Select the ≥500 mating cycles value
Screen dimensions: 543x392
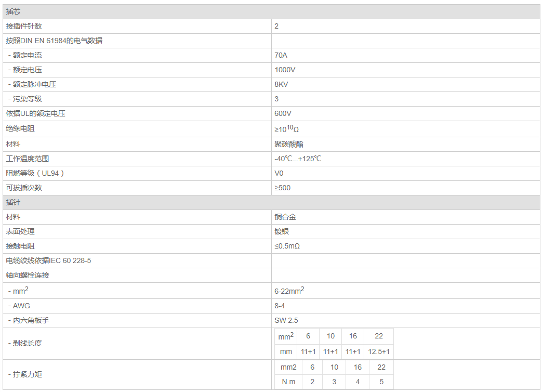coord(283,188)
